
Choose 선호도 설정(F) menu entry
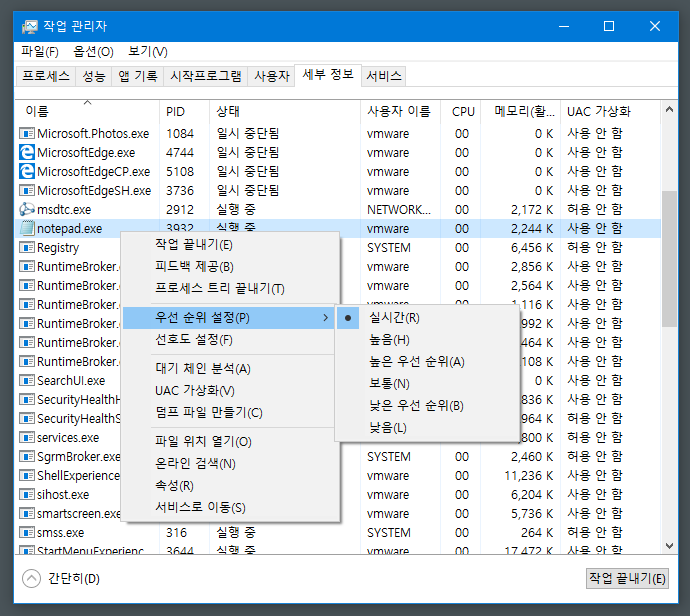(x=231, y=340)
